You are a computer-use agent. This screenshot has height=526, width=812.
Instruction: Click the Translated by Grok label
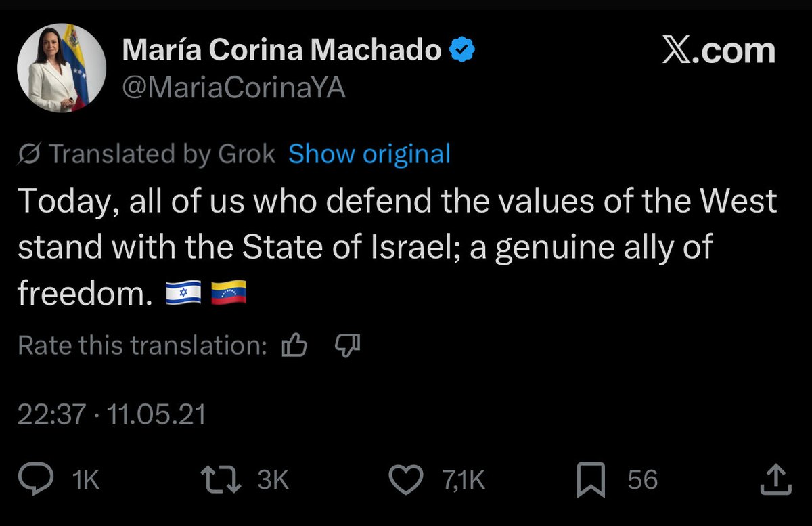point(162,155)
